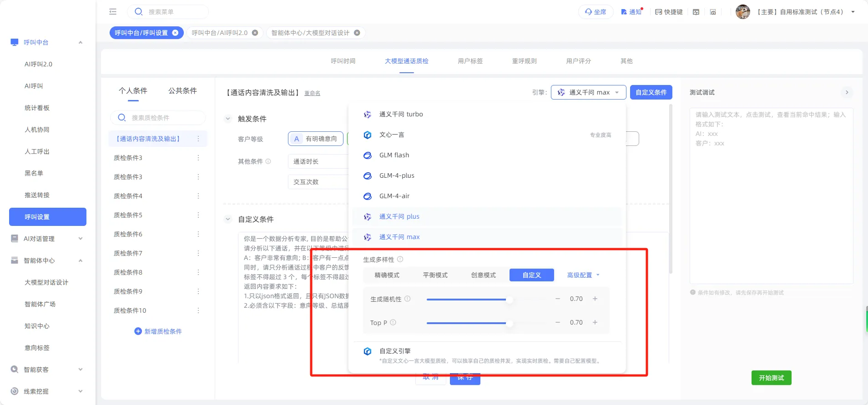
Task: Click the 自定义引擎 icon
Action: 368,351
